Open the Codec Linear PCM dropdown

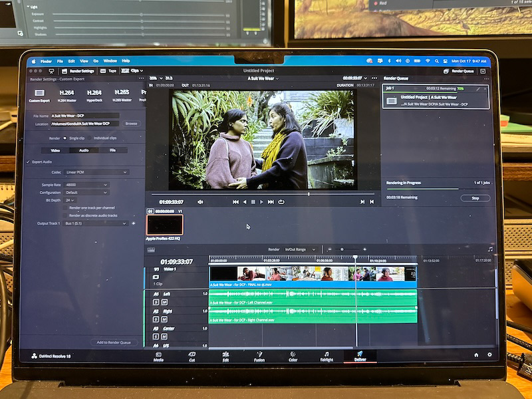pos(96,172)
